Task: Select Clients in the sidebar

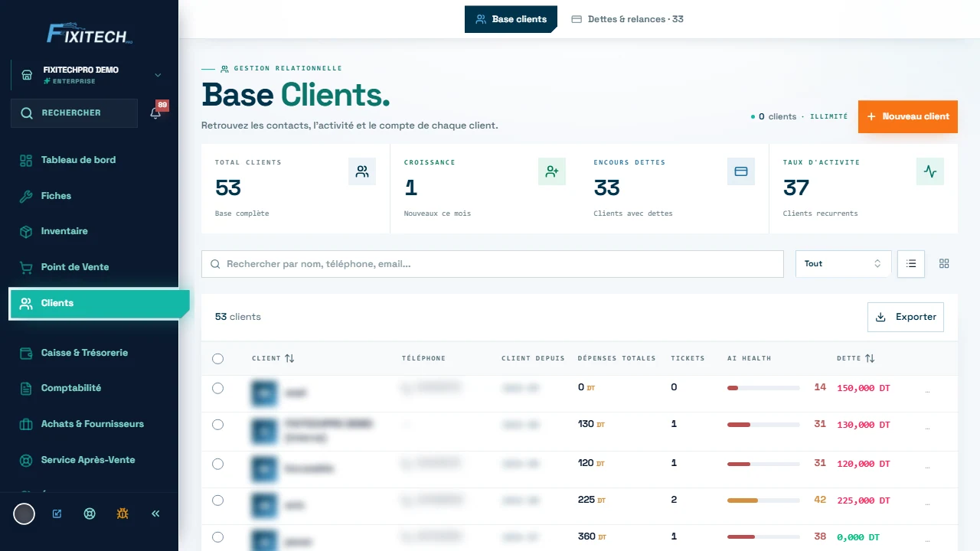Action: (x=99, y=303)
